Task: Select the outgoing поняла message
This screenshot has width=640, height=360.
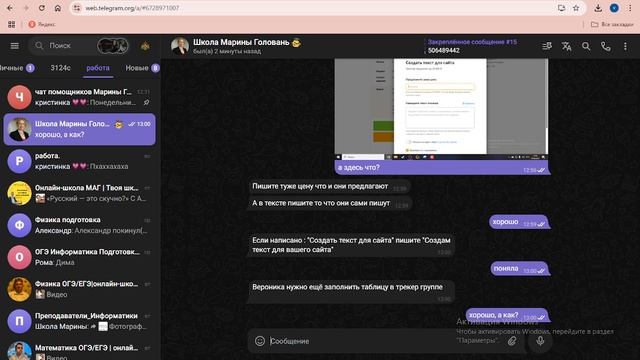Action: click(x=520, y=269)
